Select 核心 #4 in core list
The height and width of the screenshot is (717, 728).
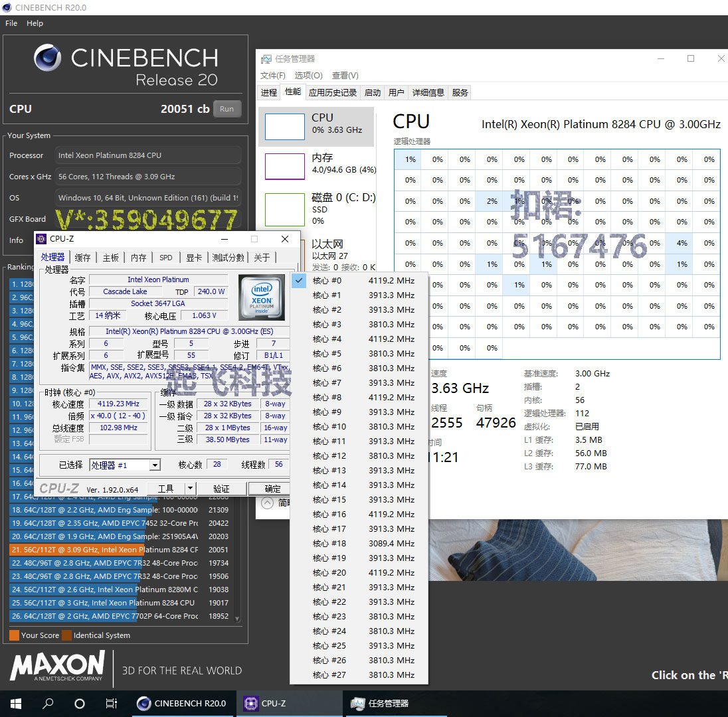[359, 339]
